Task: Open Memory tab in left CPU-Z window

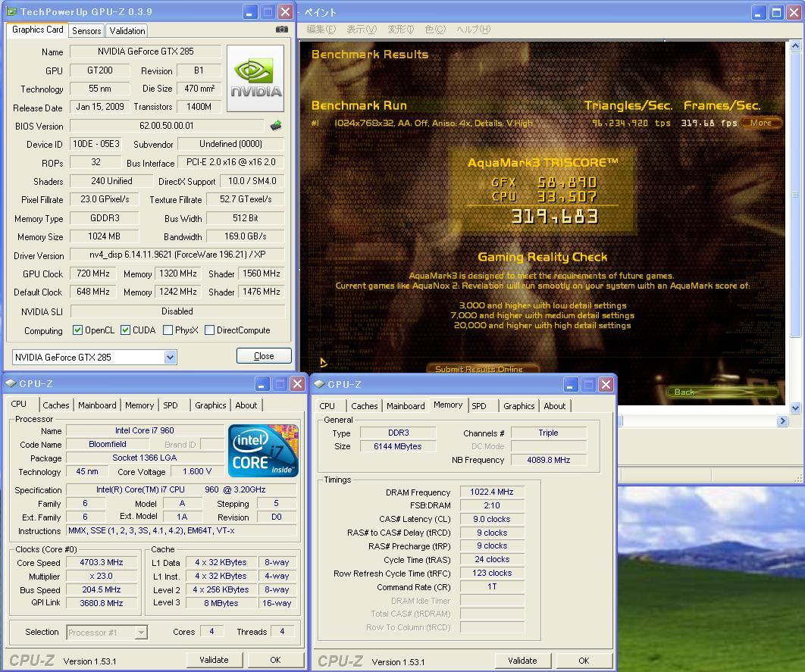Action: tap(139, 405)
